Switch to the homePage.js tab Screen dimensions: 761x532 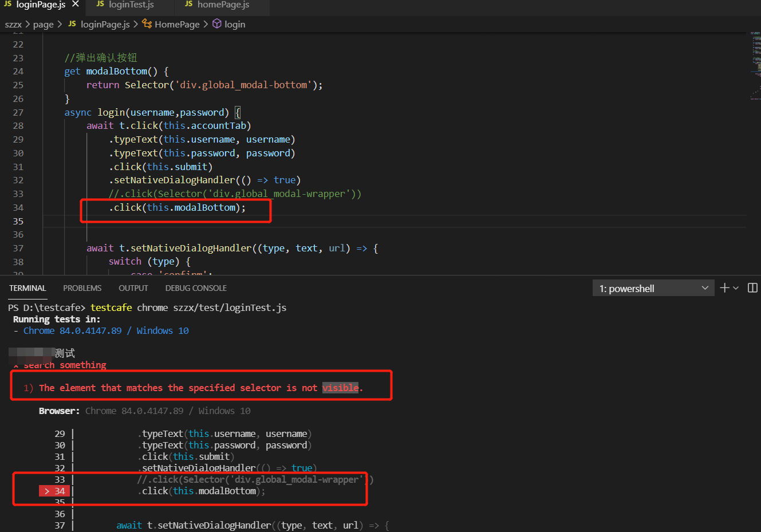click(223, 5)
